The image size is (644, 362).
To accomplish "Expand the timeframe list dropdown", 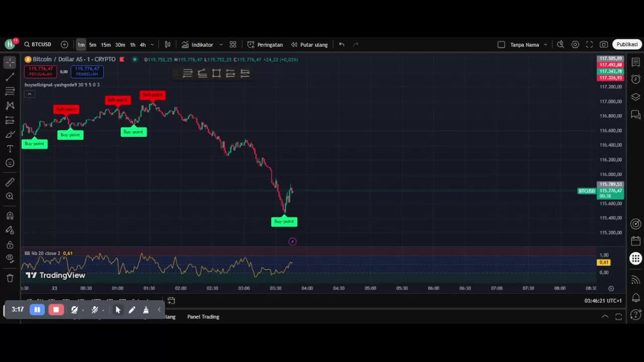I will tap(152, 45).
